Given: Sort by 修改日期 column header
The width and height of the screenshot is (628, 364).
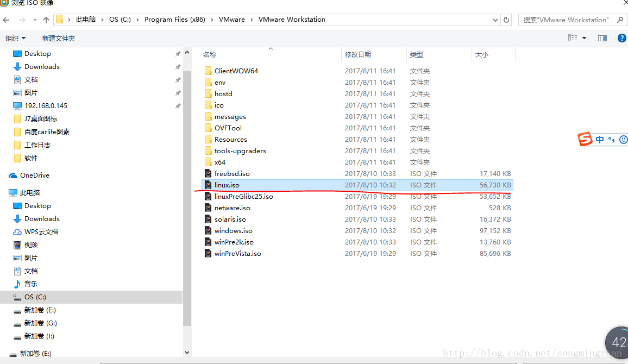Looking at the screenshot, I should [357, 54].
